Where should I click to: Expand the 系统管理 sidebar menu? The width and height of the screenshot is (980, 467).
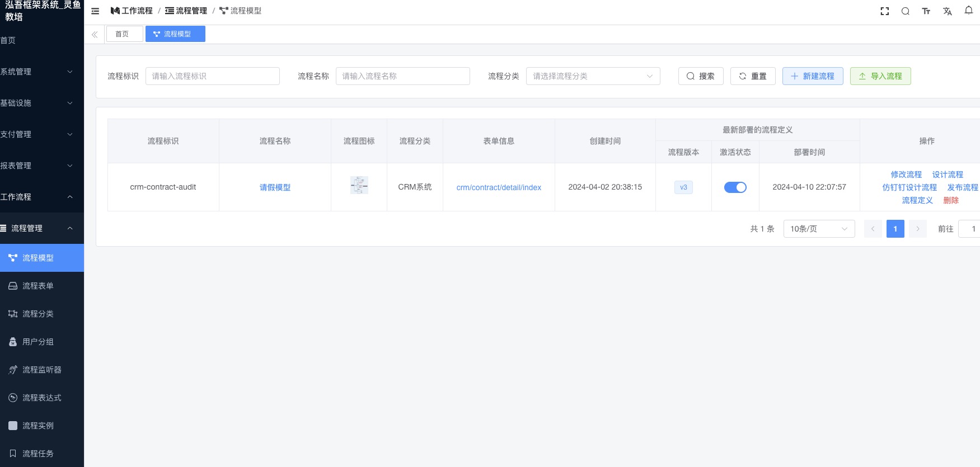[42, 72]
